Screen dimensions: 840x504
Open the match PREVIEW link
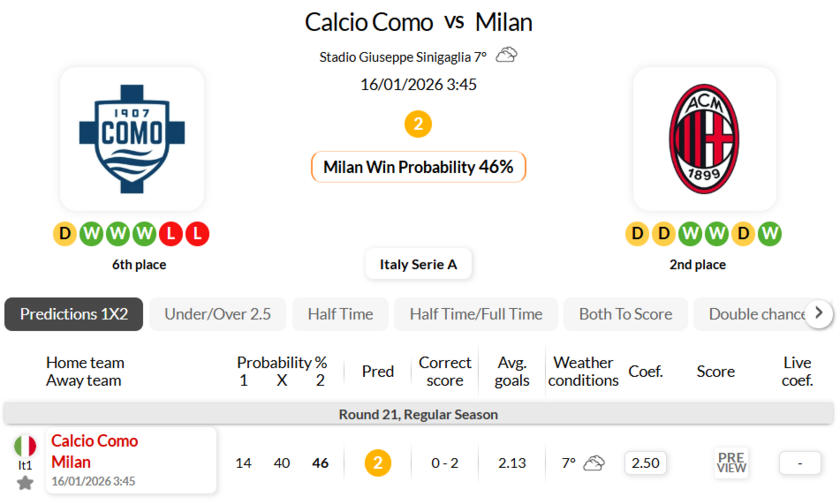(x=731, y=463)
